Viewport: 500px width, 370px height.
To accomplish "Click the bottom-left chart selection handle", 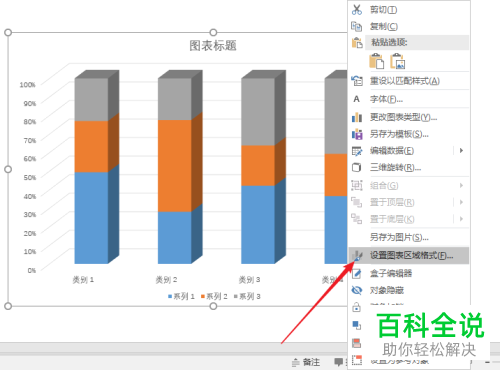I will pos(8,306).
